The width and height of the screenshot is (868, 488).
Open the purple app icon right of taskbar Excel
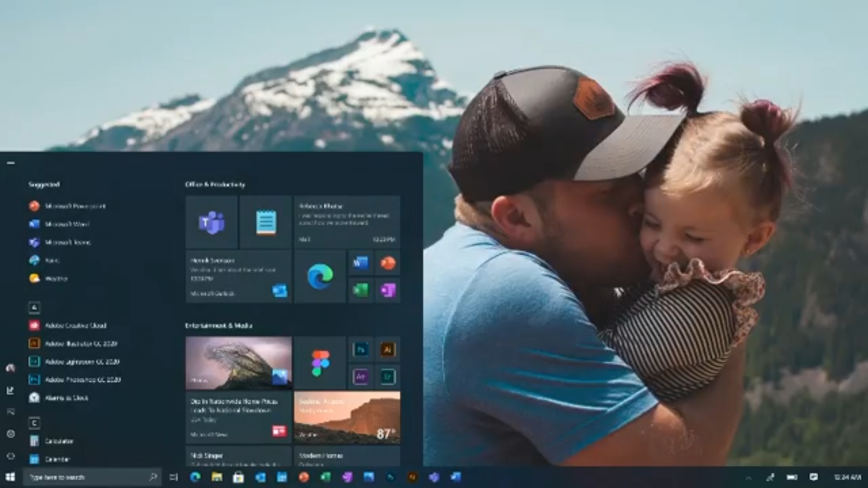click(347, 477)
